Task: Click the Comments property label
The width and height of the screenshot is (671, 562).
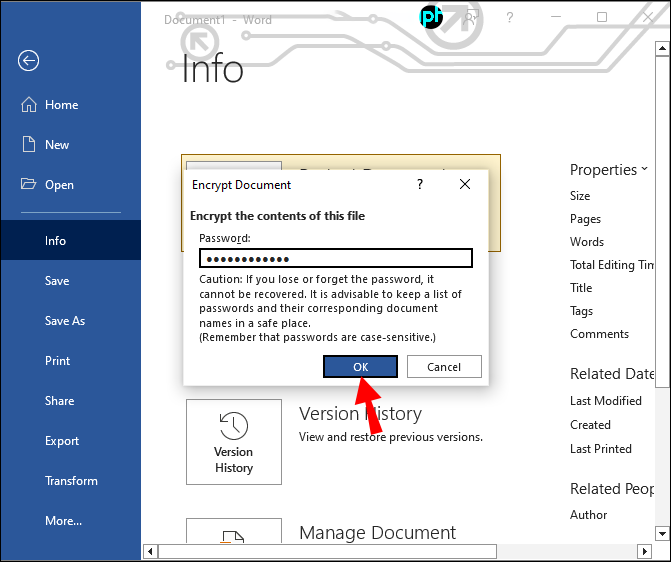Action: click(x=599, y=334)
